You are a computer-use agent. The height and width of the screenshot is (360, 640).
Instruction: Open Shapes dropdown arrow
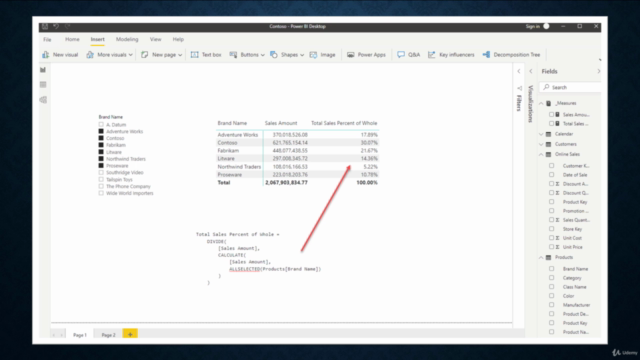point(302,55)
